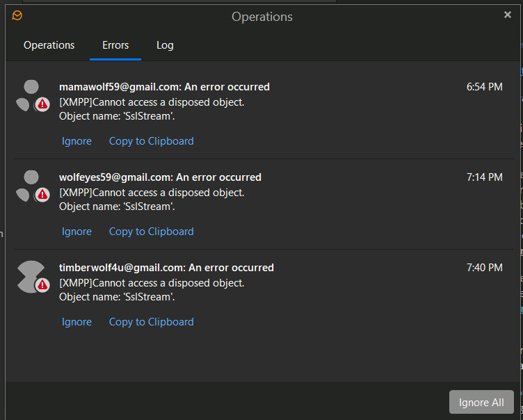Image resolution: width=523 pixels, height=420 pixels.
Task: Click the eM Client logo icon
Action: click(x=17, y=16)
